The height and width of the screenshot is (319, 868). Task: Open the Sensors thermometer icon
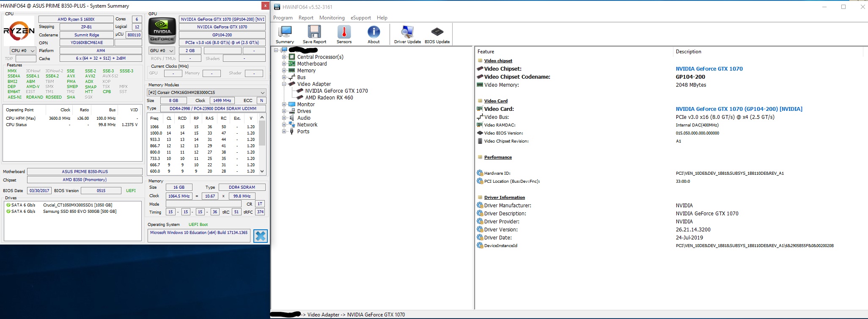click(344, 34)
